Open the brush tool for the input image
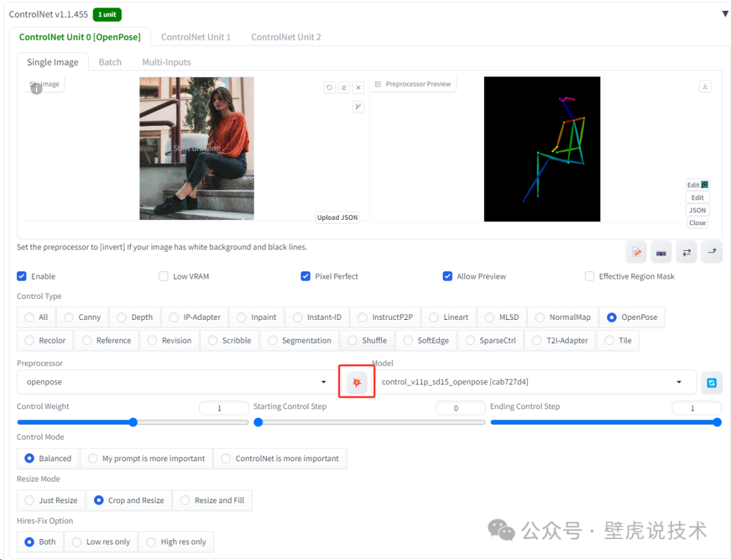 tap(358, 107)
